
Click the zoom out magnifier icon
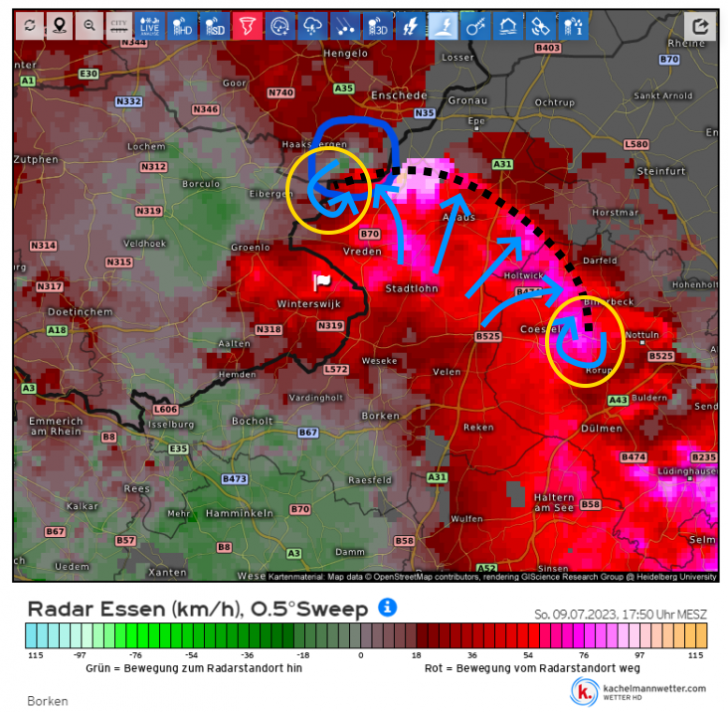pyautogui.click(x=90, y=26)
